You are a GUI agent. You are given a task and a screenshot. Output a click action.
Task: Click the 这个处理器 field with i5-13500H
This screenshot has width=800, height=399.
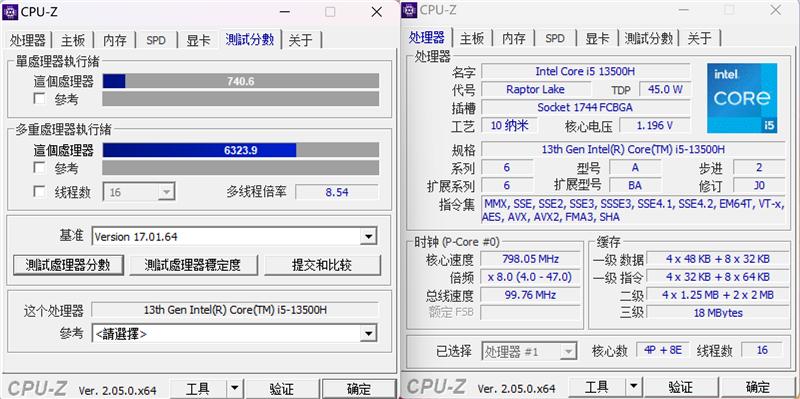pyautogui.click(x=235, y=310)
